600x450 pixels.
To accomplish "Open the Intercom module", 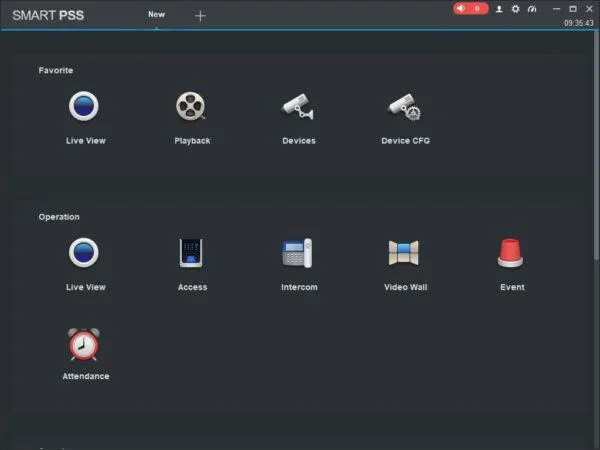I will (298, 252).
